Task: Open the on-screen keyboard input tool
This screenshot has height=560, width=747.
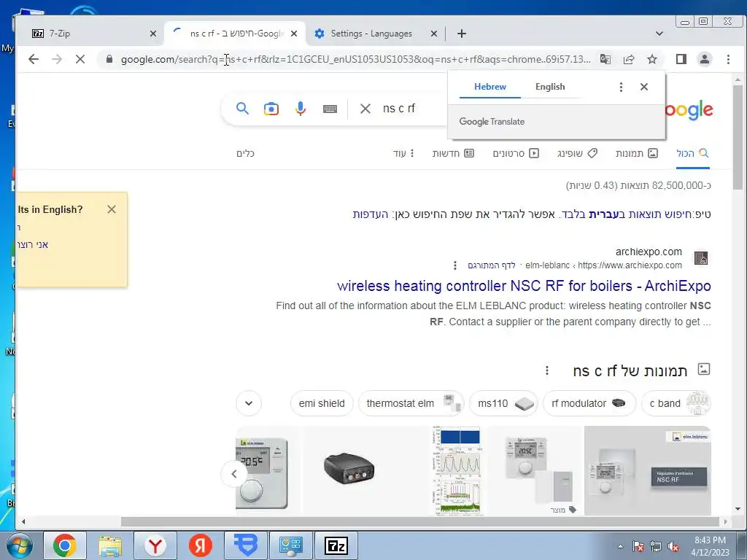Action: 330,109
